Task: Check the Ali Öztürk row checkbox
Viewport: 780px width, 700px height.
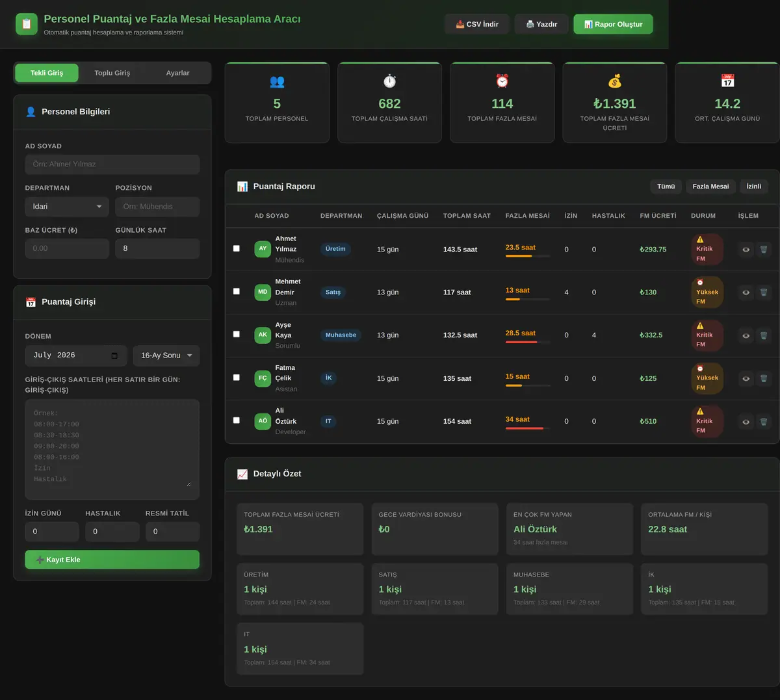Action: [236, 421]
